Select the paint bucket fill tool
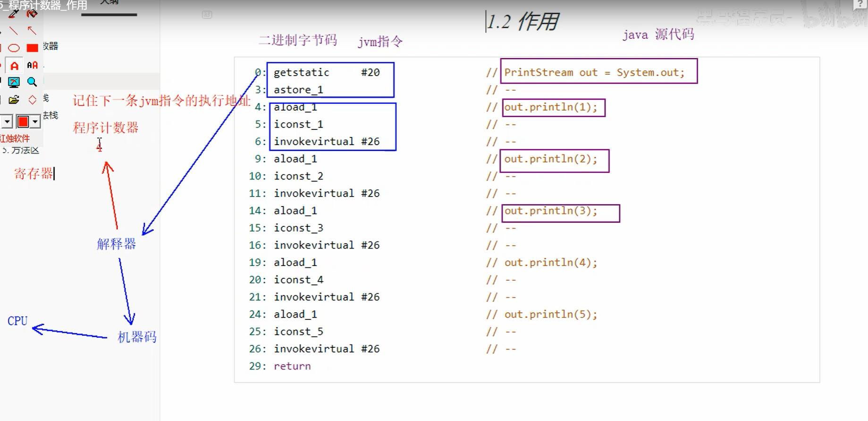The height and width of the screenshot is (421, 868). click(32, 13)
